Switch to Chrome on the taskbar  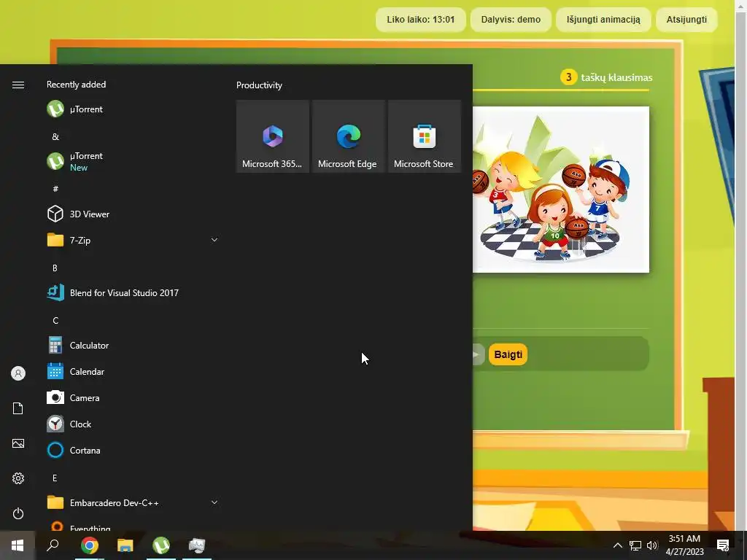[90, 545]
